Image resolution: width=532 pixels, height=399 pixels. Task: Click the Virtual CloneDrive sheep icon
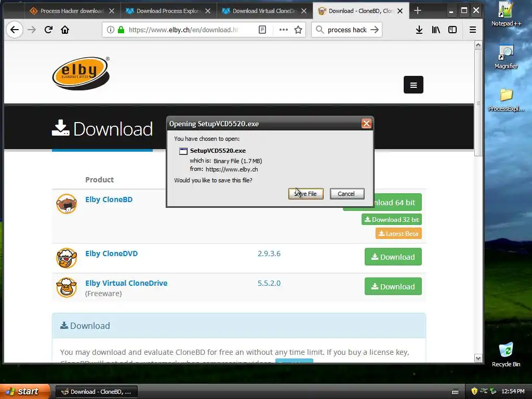[x=66, y=287]
